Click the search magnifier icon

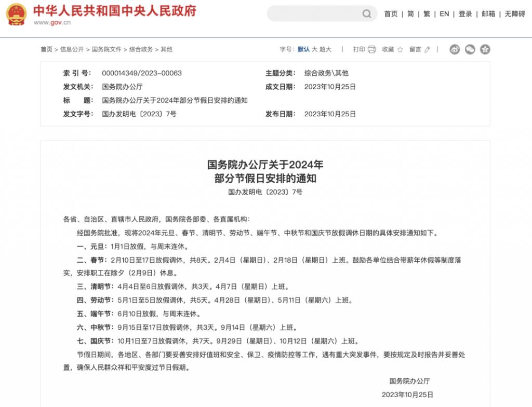click(367, 14)
